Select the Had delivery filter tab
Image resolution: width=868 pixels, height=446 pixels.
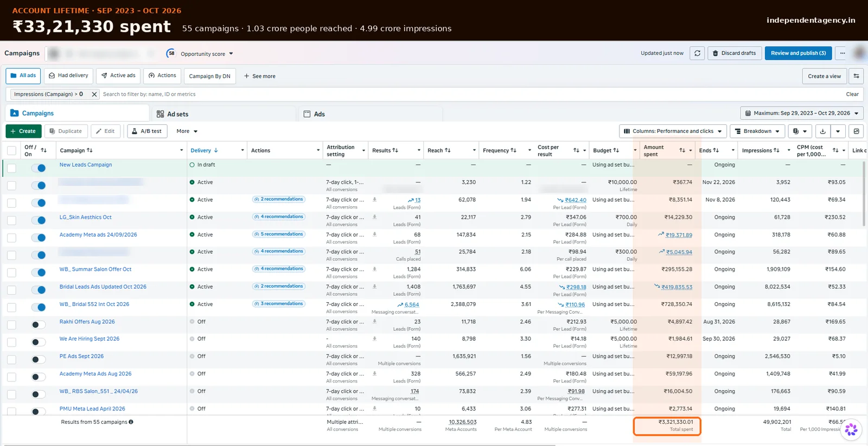(x=68, y=76)
